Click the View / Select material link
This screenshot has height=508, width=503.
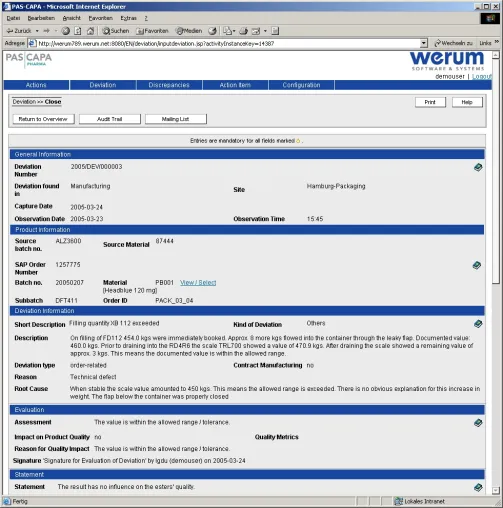pos(198,283)
